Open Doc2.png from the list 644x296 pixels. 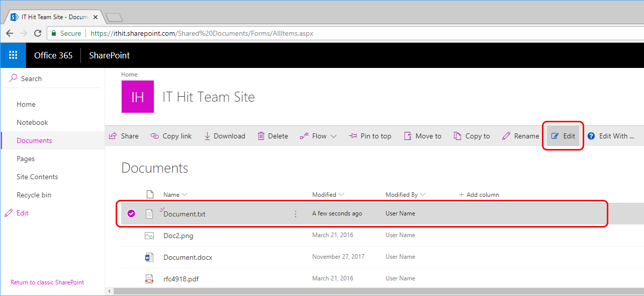pyautogui.click(x=178, y=236)
